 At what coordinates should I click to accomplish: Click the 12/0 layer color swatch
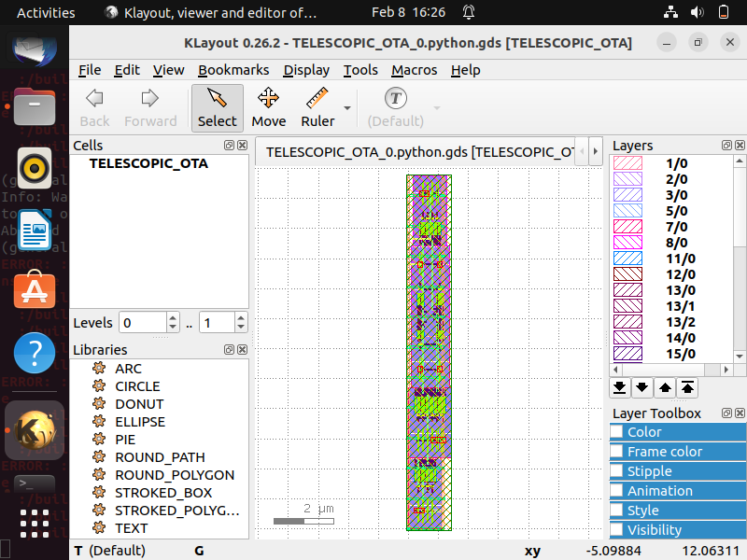click(x=627, y=274)
